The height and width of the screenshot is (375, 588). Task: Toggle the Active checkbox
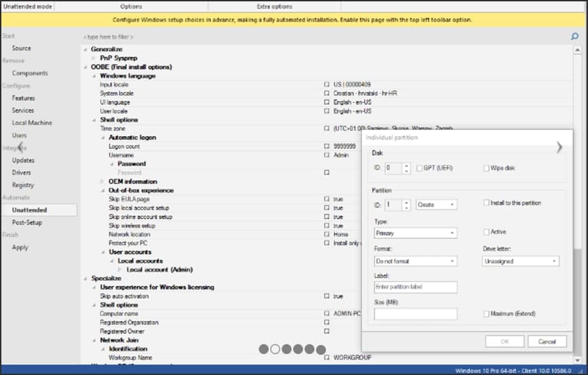486,231
